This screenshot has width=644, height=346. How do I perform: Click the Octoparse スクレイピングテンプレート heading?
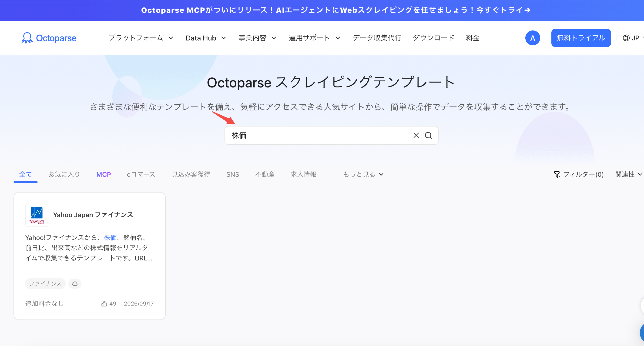pyautogui.click(x=331, y=82)
